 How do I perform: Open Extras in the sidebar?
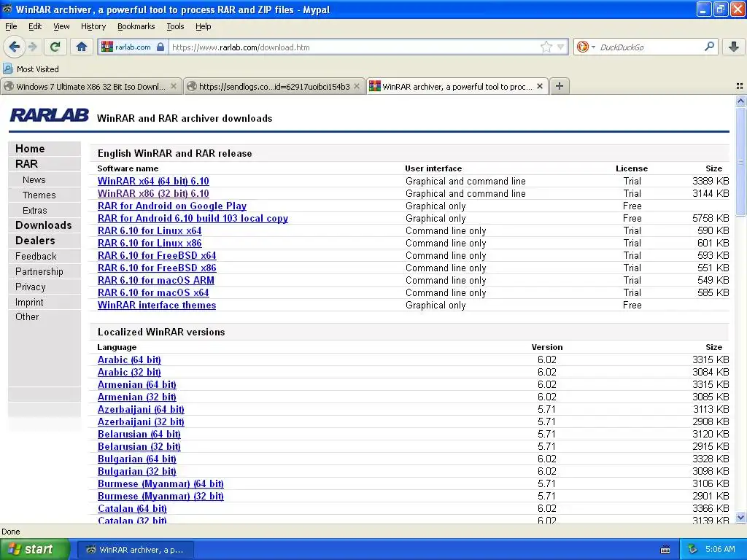(34, 210)
